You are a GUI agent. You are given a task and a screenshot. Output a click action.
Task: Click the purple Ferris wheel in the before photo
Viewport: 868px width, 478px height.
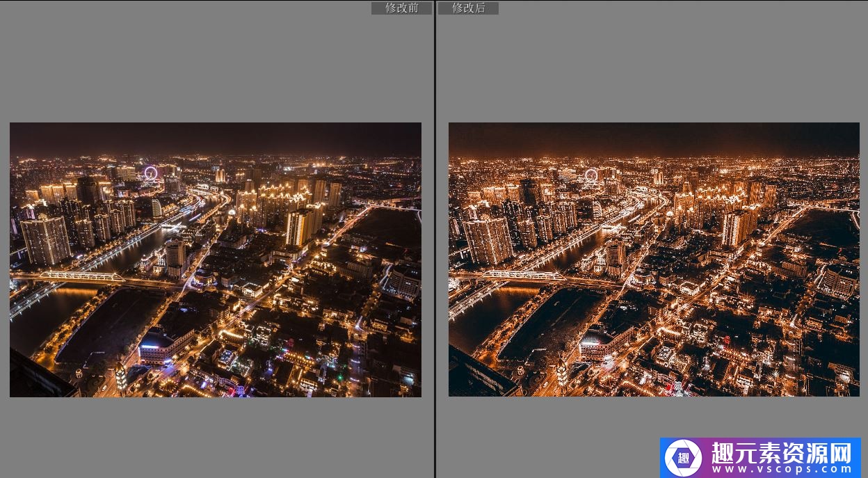click(150, 173)
